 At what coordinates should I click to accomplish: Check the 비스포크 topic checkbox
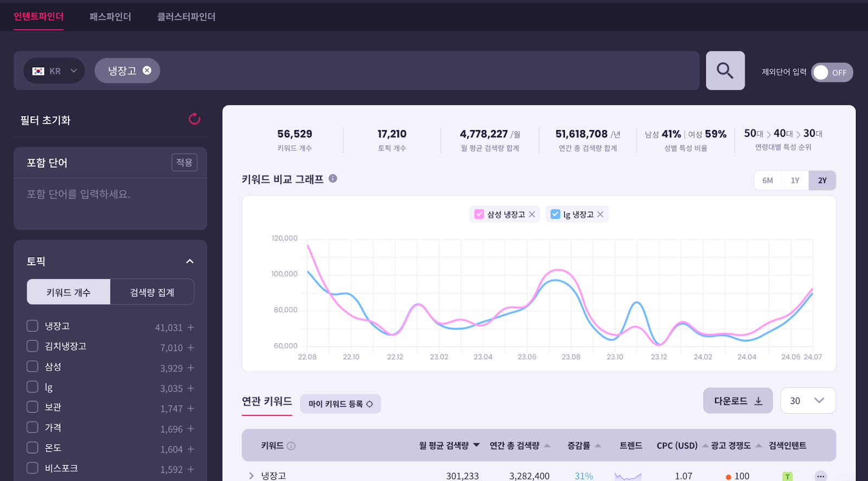[33, 467]
